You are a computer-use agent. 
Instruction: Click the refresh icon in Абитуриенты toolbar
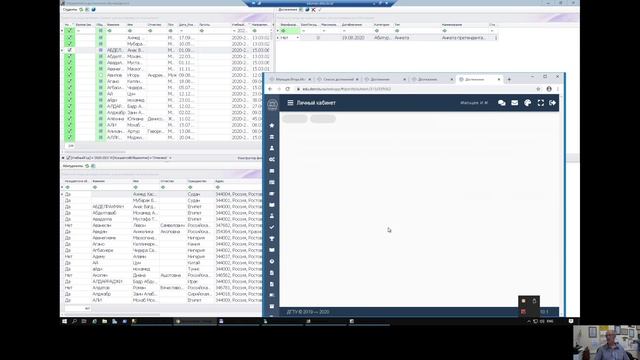[87, 166]
